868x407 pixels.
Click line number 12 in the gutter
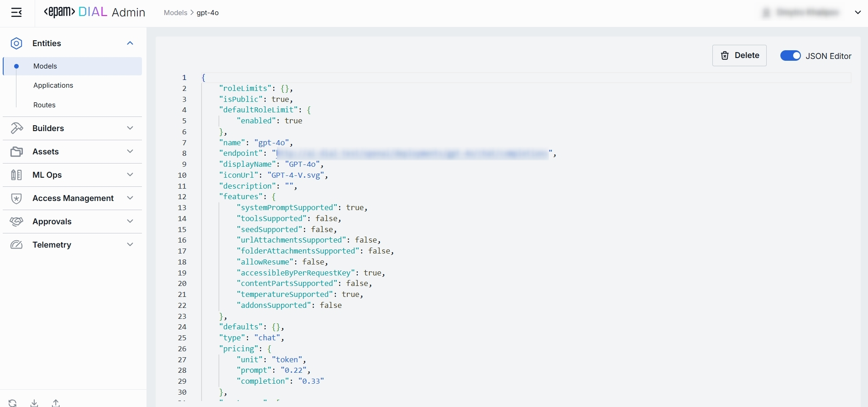click(x=182, y=197)
